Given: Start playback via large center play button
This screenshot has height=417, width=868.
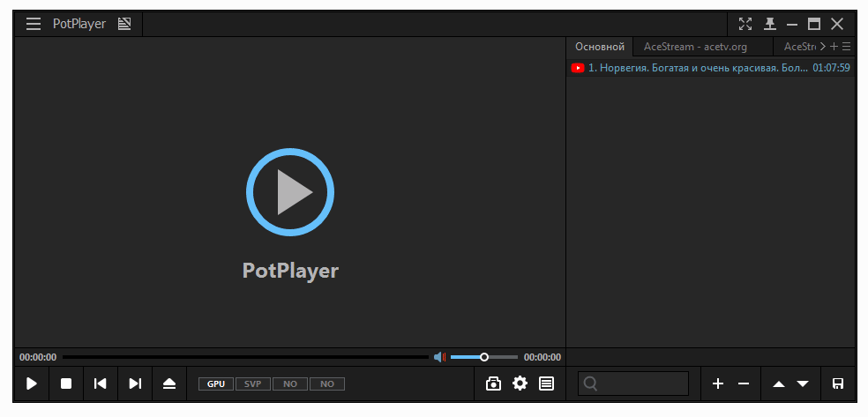Looking at the screenshot, I should 290,192.
